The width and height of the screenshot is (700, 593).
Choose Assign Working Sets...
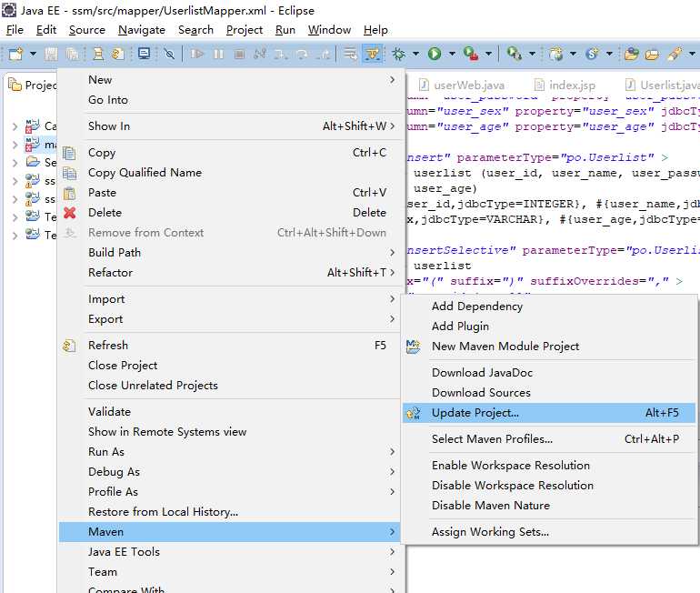[549, 532]
